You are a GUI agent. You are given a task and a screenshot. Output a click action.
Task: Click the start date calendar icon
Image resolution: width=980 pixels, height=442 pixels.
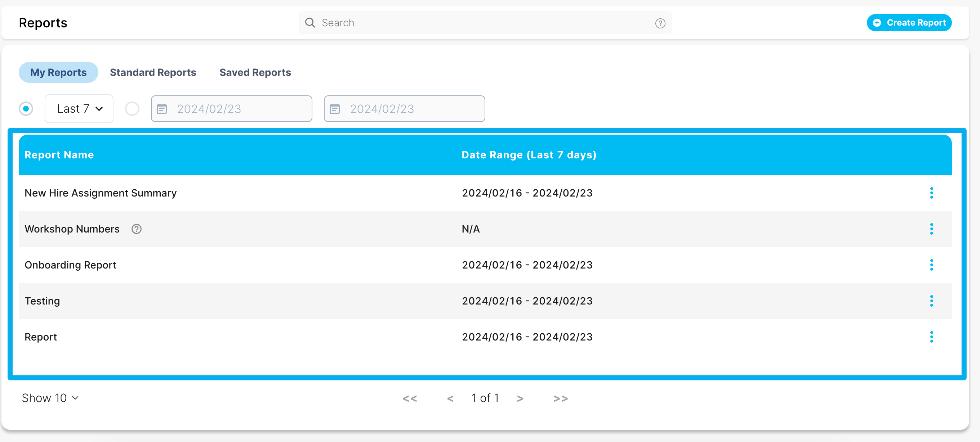click(x=162, y=109)
